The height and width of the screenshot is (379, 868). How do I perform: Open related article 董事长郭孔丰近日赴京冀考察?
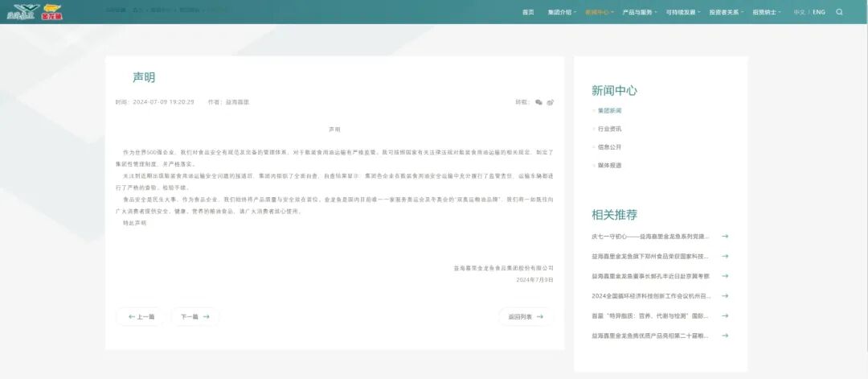[650, 276]
